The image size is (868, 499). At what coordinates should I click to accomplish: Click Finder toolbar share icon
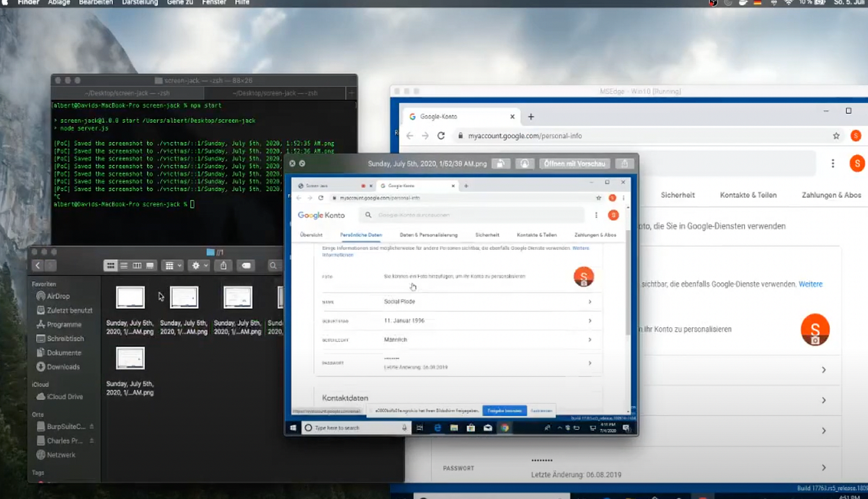pos(223,266)
